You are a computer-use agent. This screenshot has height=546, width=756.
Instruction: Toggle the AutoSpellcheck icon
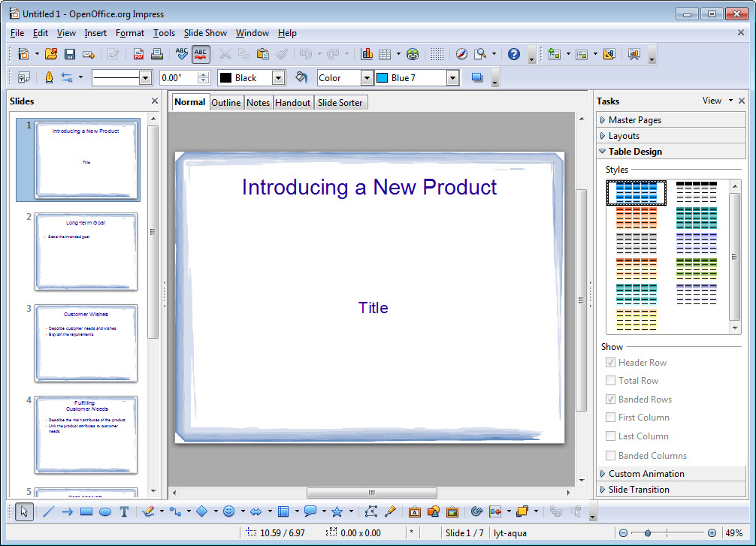point(201,54)
